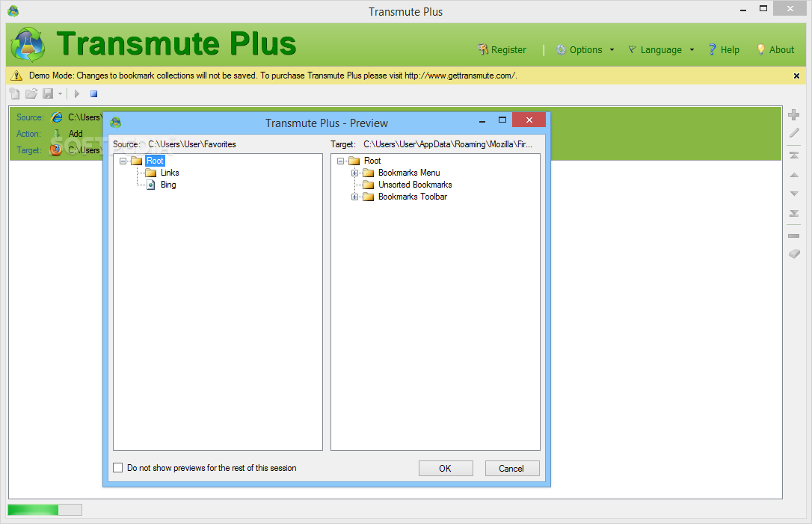Click the Firefox target icon
The height and width of the screenshot is (524, 812).
click(x=56, y=150)
